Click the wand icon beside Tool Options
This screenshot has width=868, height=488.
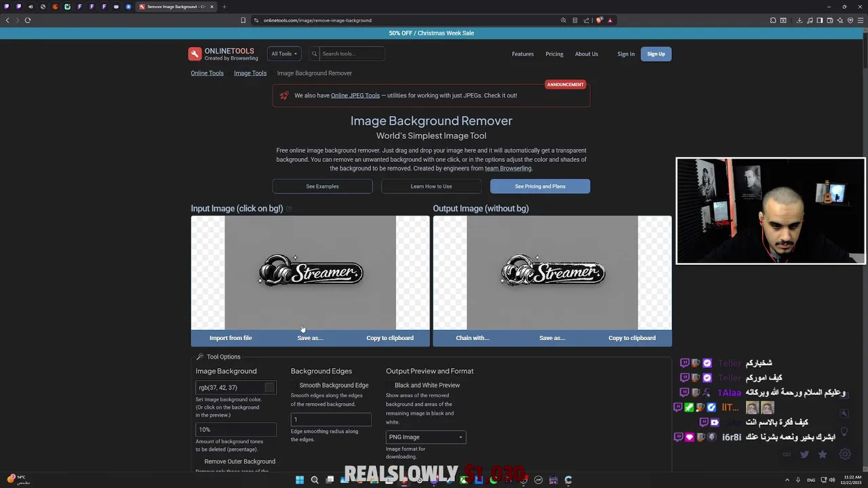(200, 357)
